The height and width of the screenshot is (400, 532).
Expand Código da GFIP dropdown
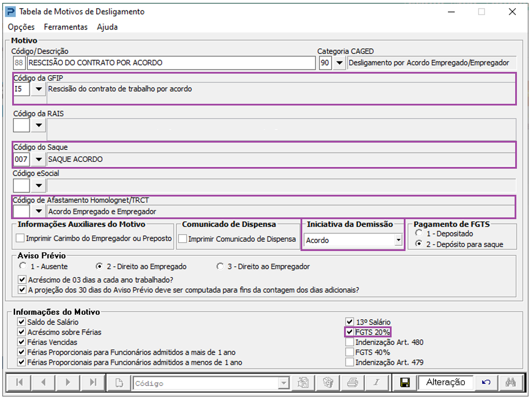coord(39,89)
